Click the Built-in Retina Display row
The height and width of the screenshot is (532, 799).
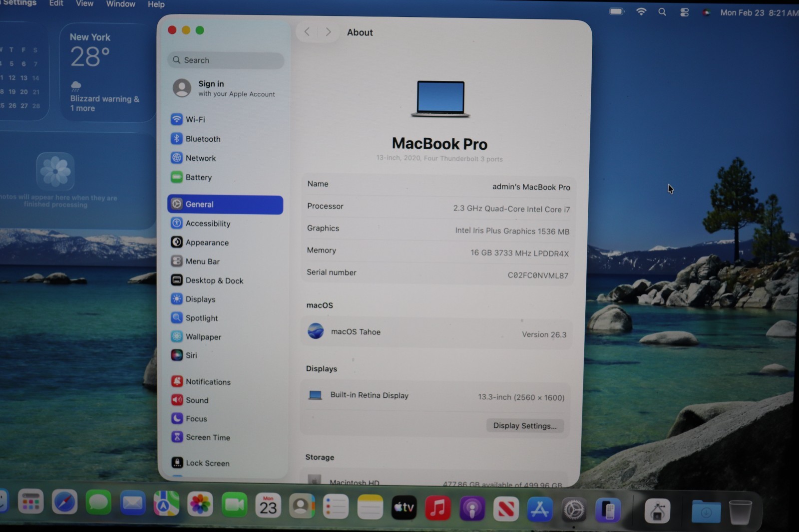436,396
